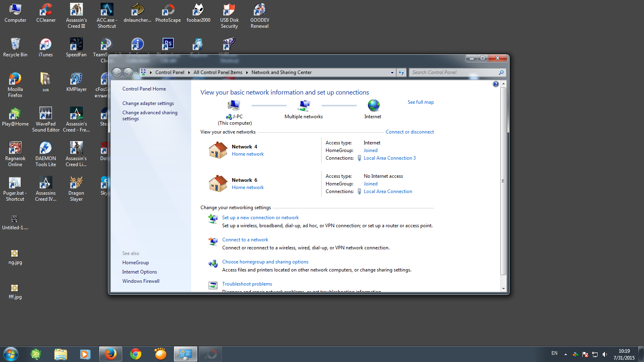The height and width of the screenshot is (362, 644).
Task: Click the refresh button beside address bar
Action: pos(401,72)
